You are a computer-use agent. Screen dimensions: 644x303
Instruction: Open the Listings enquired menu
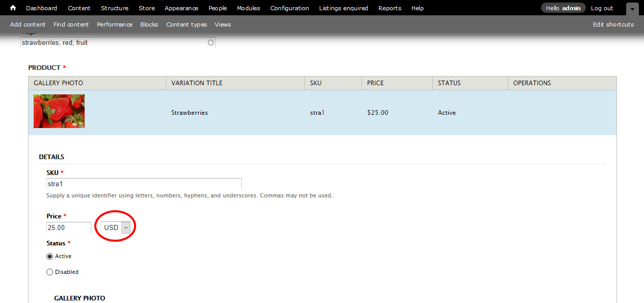pyautogui.click(x=343, y=8)
